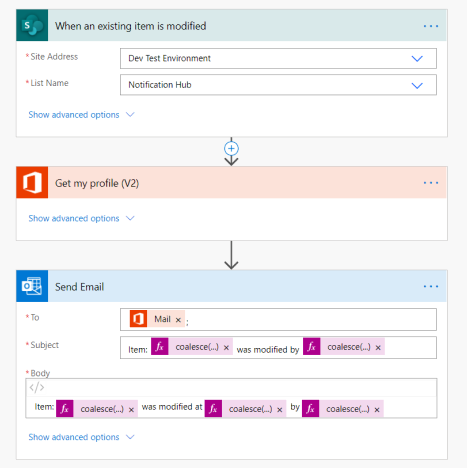The width and height of the screenshot is (467, 468).
Task: Expand advanced options in the trigger card
Action: click(x=81, y=115)
